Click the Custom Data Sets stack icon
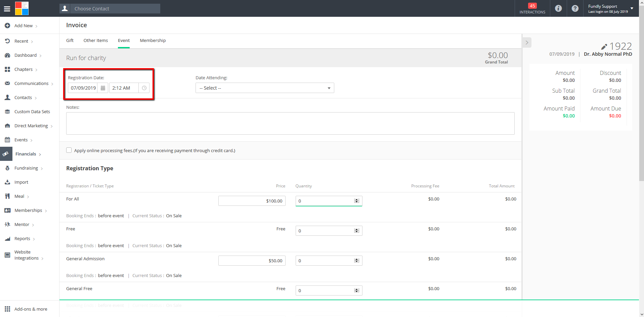 click(7, 111)
